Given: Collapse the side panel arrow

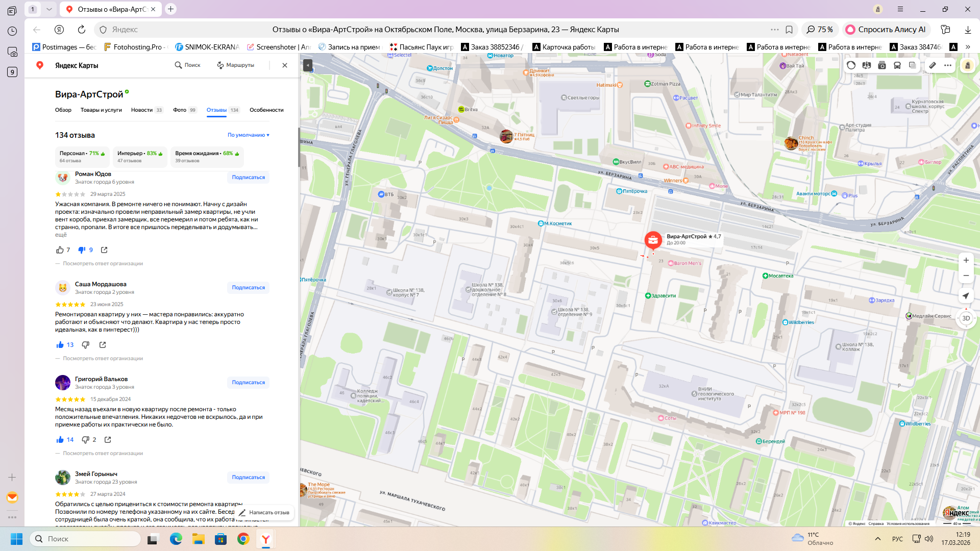Looking at the screenshot, I should pyautogui.click(x=307, y=65).
